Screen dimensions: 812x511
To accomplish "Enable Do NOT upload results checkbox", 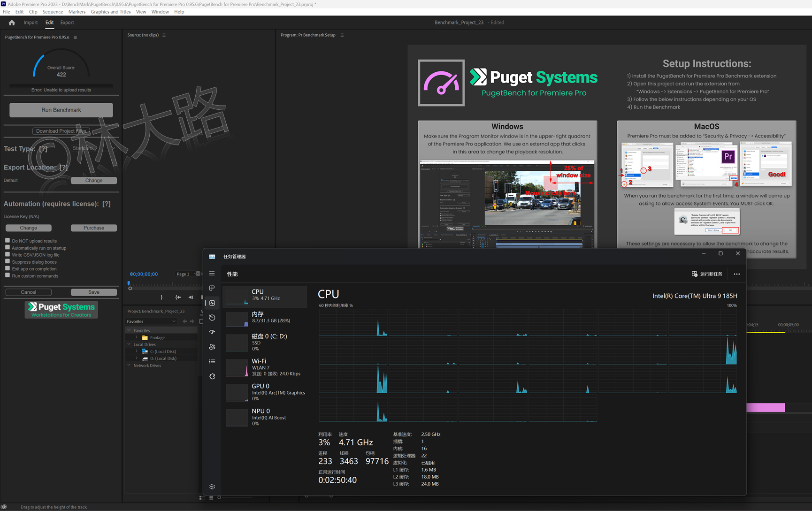I will click(8, 240).
